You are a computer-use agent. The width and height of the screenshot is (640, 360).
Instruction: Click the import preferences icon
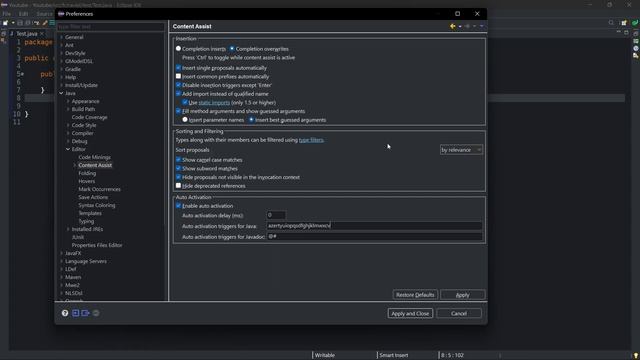click(x=76, y=313)
